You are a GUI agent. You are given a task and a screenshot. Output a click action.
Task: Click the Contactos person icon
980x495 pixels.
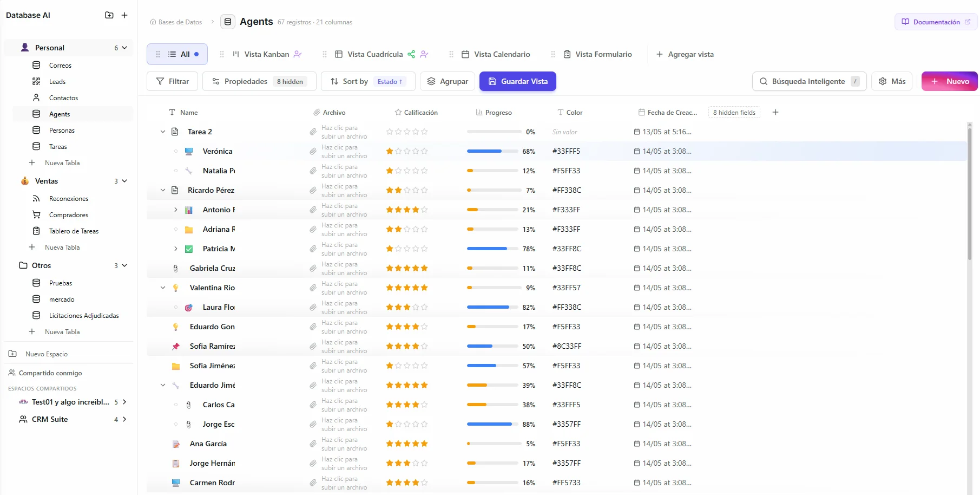tap(36, 97)
